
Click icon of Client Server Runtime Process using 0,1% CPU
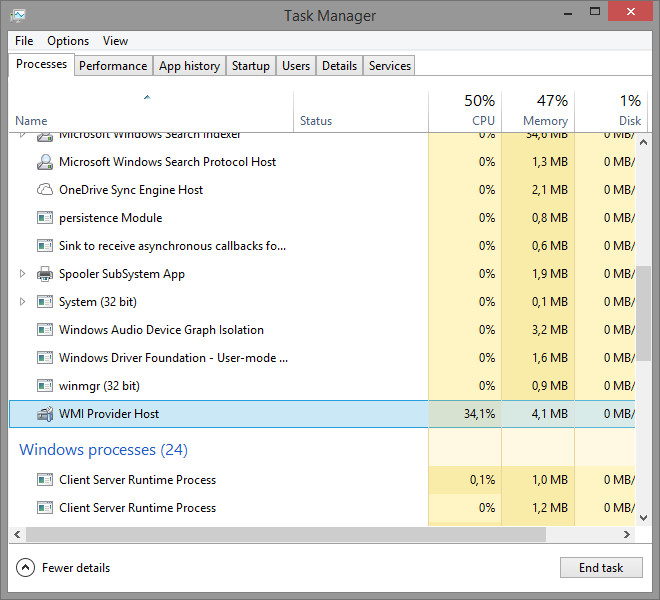(45, 480)
